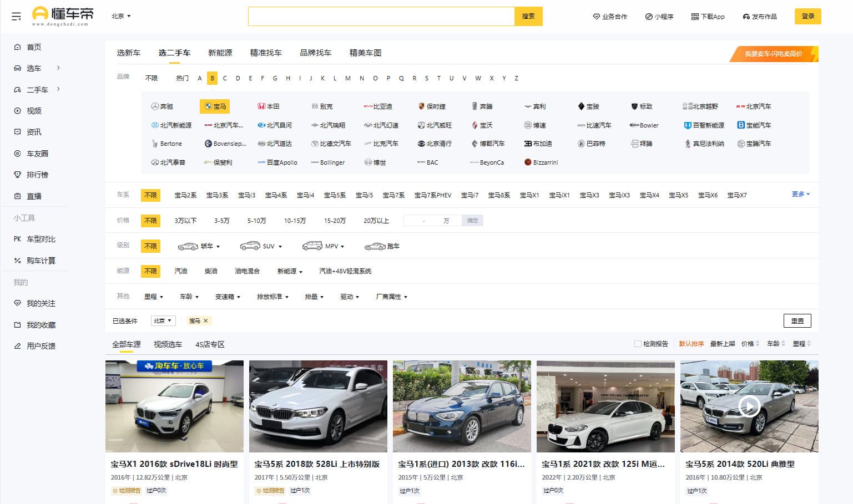This screenshot has width=853, height=504.
Task: Open 我的收藏 favorites icon
Action: click(17, 325)
